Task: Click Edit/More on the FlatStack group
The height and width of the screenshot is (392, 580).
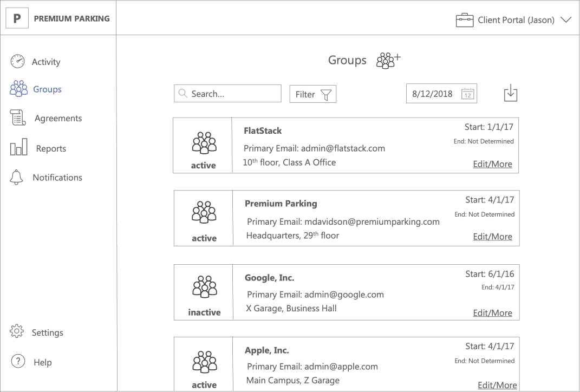Action: click(x=492, y=164)
